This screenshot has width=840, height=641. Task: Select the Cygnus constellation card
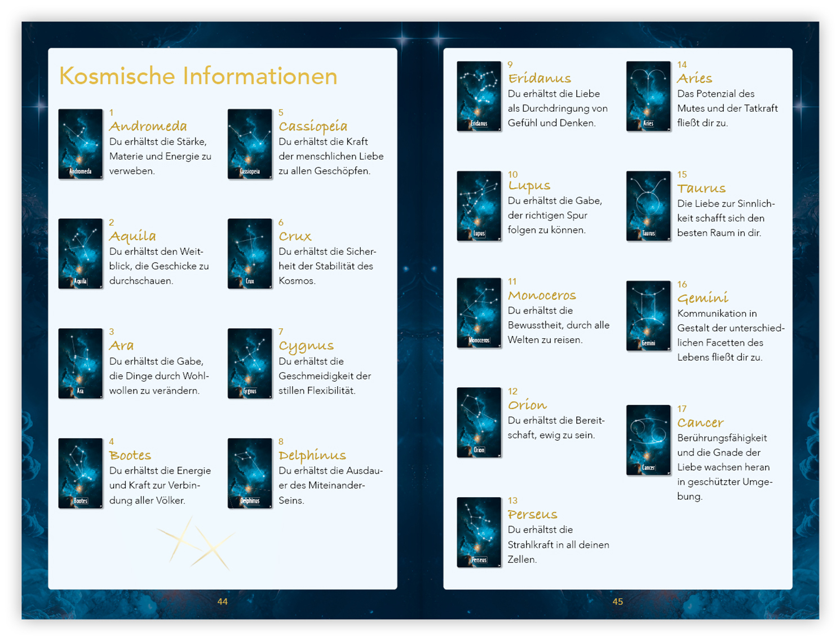(250, 364)
